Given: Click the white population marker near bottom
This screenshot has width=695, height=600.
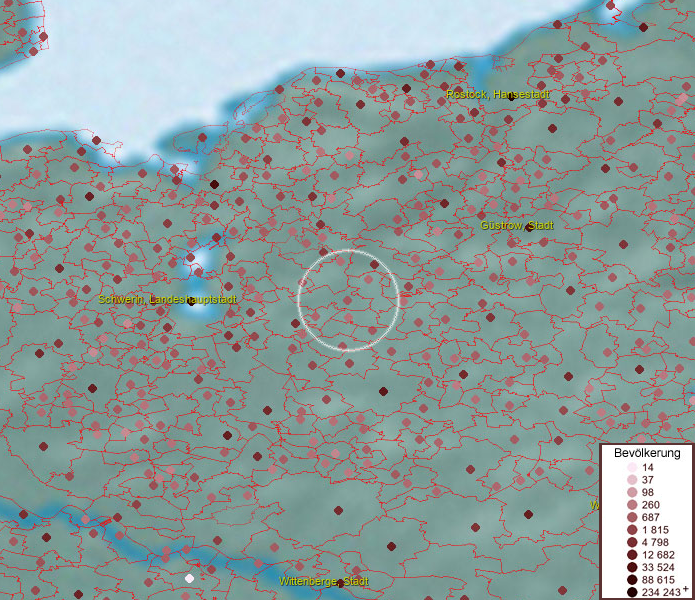Looking at the screenshot, I should tap(189, 578).
